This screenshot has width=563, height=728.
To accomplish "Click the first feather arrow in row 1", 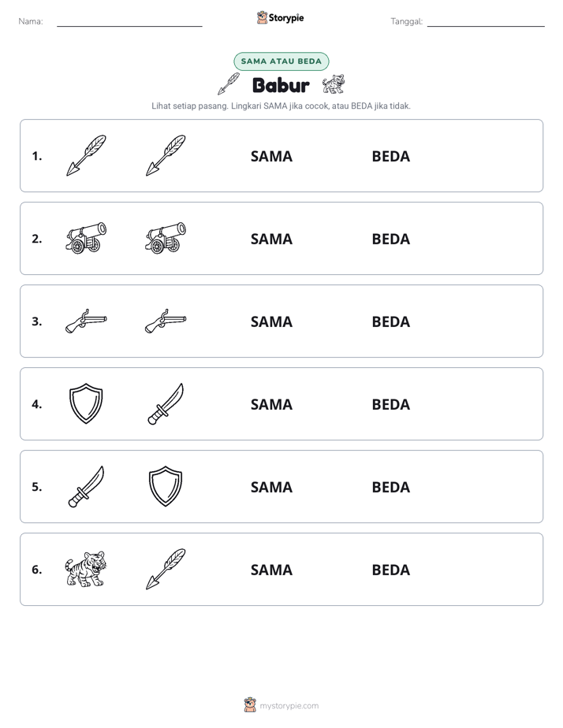I will (x=86, y=155).
